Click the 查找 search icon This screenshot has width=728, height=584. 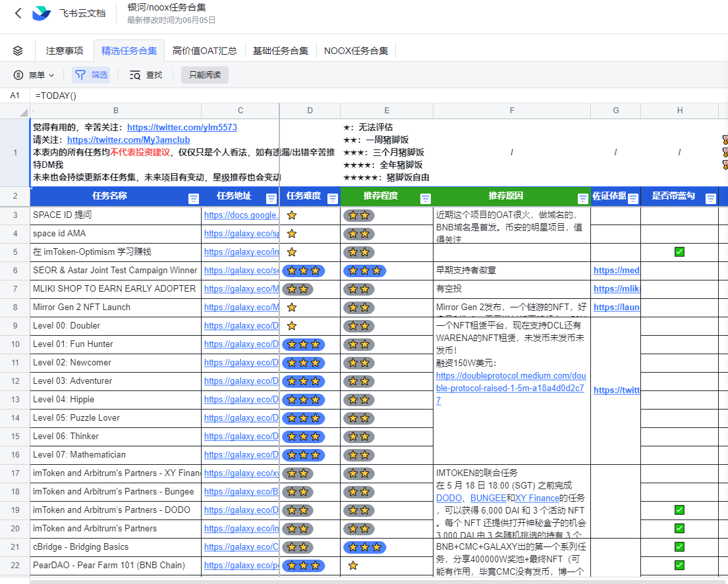pos(135,74)
